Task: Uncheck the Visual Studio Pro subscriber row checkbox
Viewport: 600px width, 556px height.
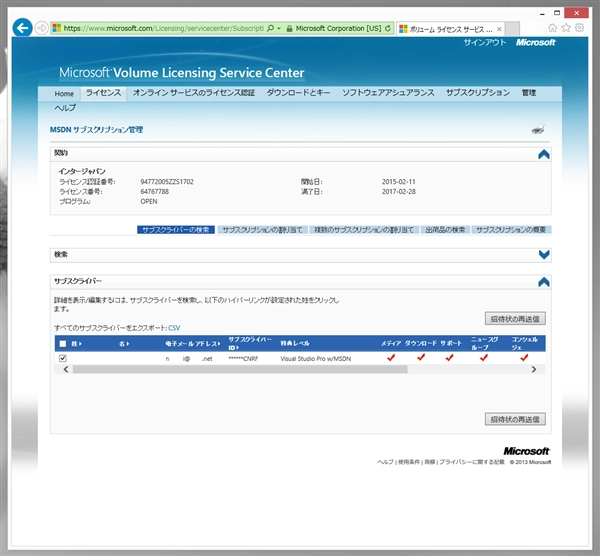Action: click(x=63, y=358)
